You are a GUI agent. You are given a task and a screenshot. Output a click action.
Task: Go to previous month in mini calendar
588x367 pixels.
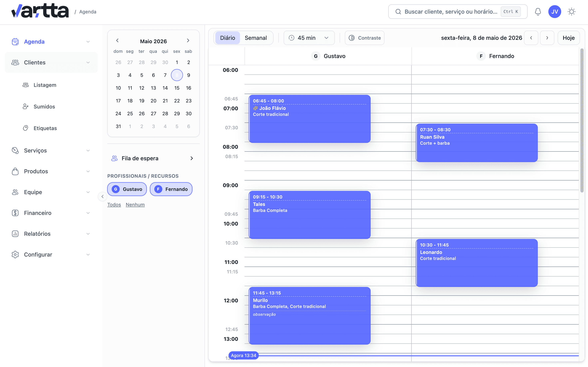point(117,41)
